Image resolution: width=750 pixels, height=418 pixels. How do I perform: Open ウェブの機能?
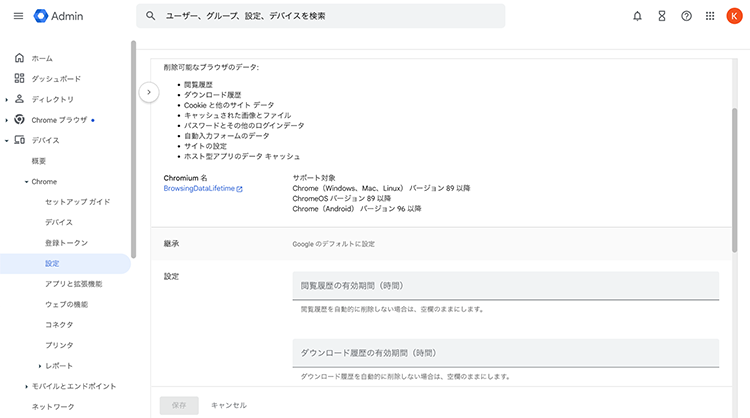coord(66,305)
